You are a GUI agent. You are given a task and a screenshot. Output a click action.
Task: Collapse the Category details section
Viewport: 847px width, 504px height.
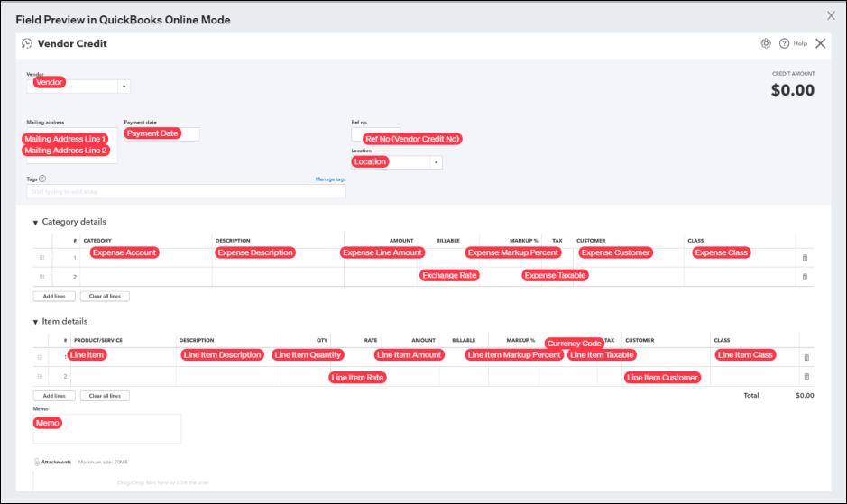36,223
